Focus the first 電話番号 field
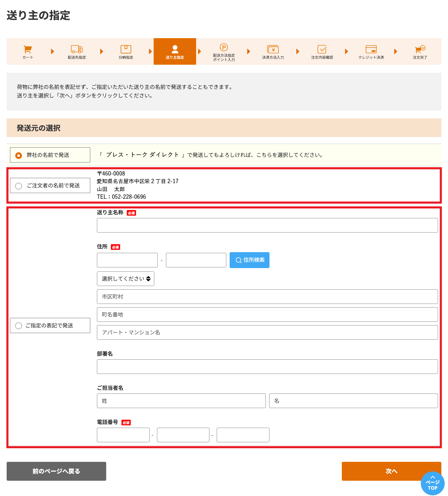Viewport: 448px width, 496px height. point(123,435)
